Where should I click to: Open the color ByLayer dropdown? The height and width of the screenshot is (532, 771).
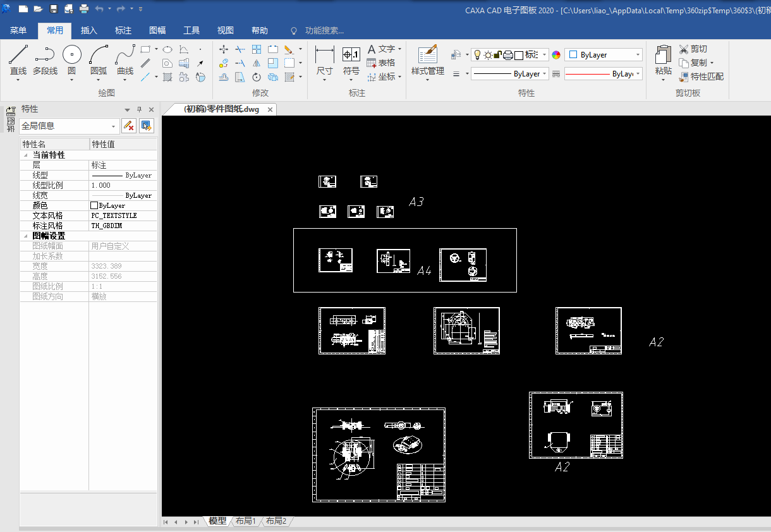pos(604,55)
